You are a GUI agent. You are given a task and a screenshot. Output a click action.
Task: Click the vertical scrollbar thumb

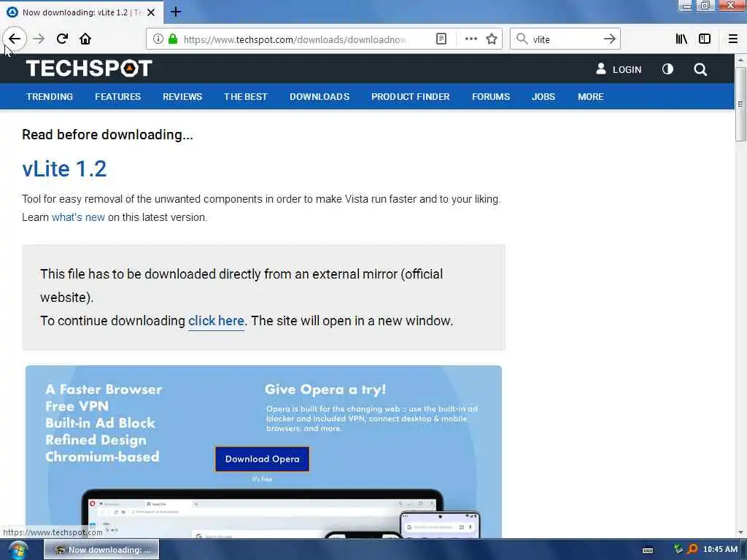(740, 104)
